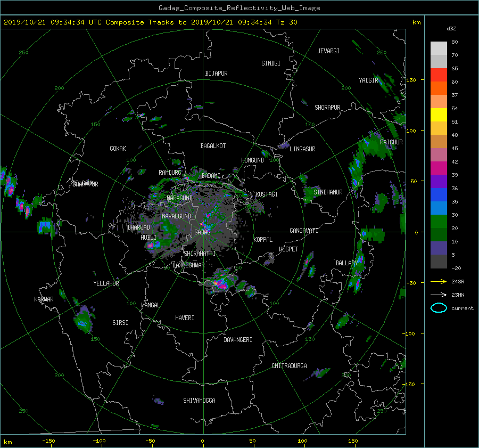This screenshot has width=479, height=448.
Task: Click the LAXMESHWAR city label
Action: point(189,265)
